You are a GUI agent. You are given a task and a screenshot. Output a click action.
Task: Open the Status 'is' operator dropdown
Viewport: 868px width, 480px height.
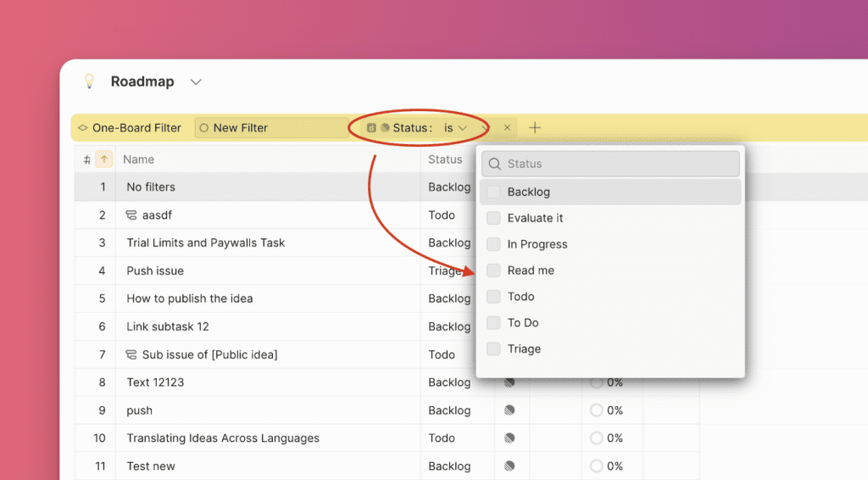pos(455,128)
